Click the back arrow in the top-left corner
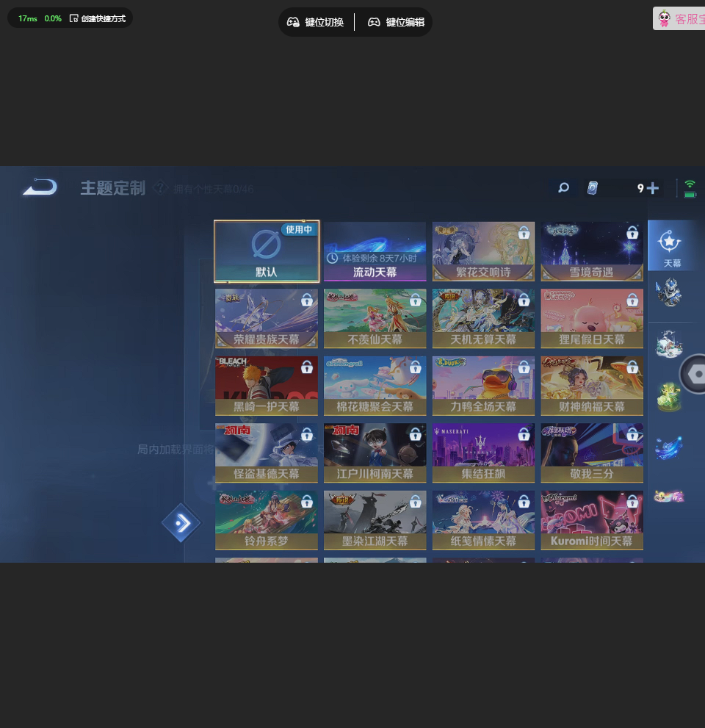The width and height of the screenshot is (705, 728). pos(38,187)
